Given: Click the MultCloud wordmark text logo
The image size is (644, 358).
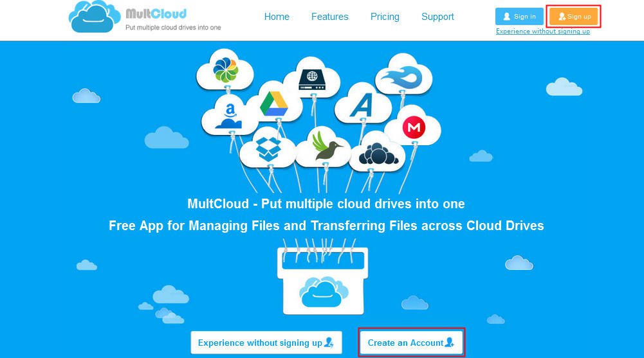Looking at the screenshot, I should 156,13.
